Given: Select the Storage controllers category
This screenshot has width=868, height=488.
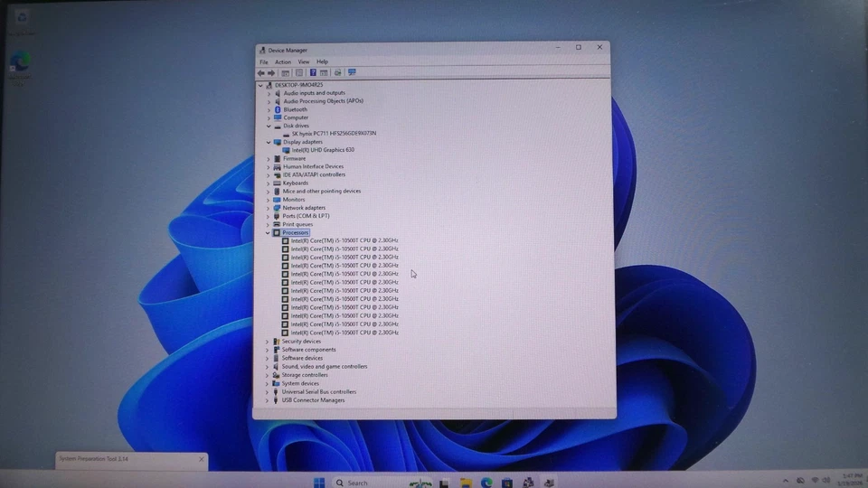Looking at the screenshot, I should pyautogui.click(x=305, y=375).
